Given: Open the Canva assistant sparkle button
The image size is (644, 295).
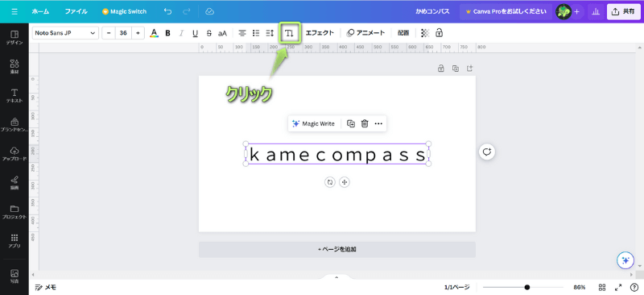Looking at the screenshot, I should point(625,260).
